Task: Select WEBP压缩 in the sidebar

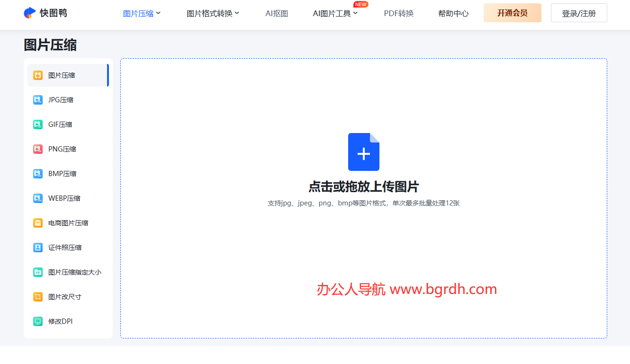Action: pyautogui.click(x=68, y=198)
